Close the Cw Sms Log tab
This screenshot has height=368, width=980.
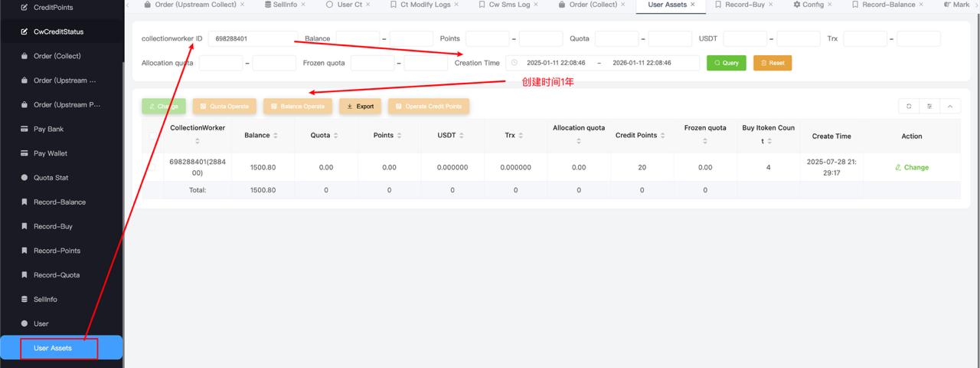(535, 5)
